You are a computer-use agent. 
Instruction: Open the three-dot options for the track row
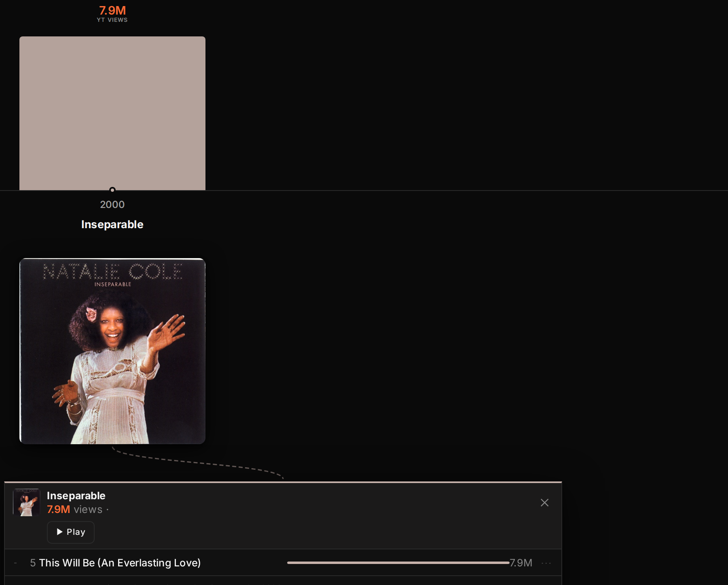[x=546, y=563]
